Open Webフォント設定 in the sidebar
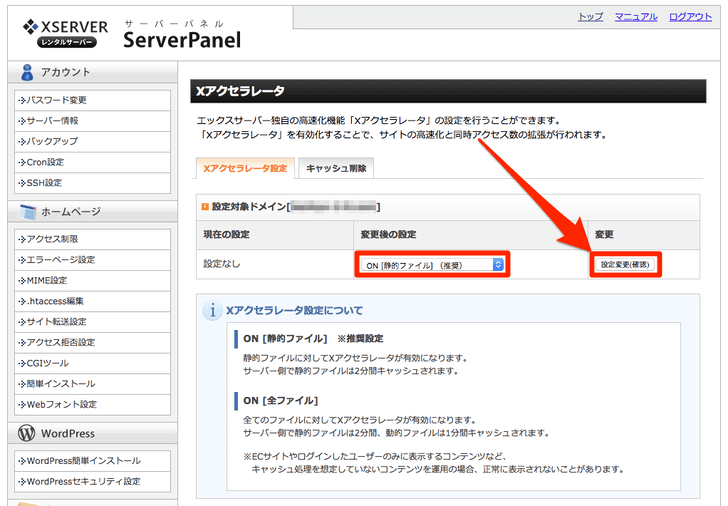This screenshot has width=728, height=506. coord(92,404)
